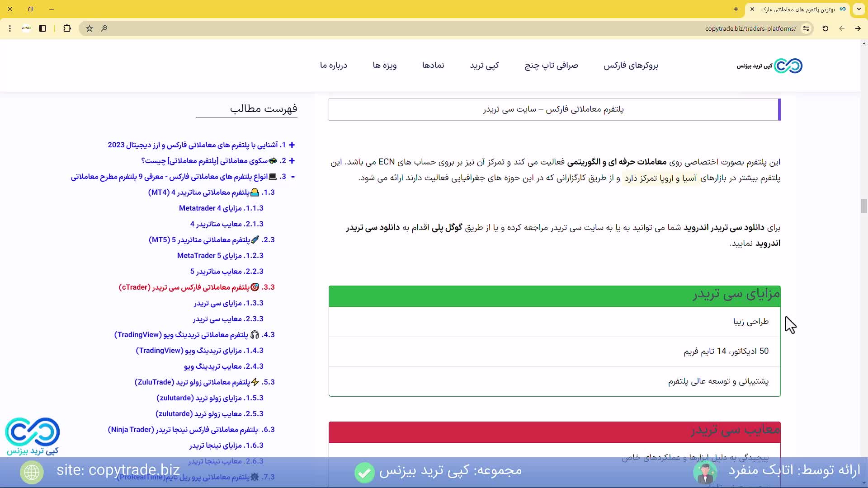Image resolution: width=868 pixels, height=488 pixels.
Task: Open the three-dot browser menu
Action: [10, 28]
